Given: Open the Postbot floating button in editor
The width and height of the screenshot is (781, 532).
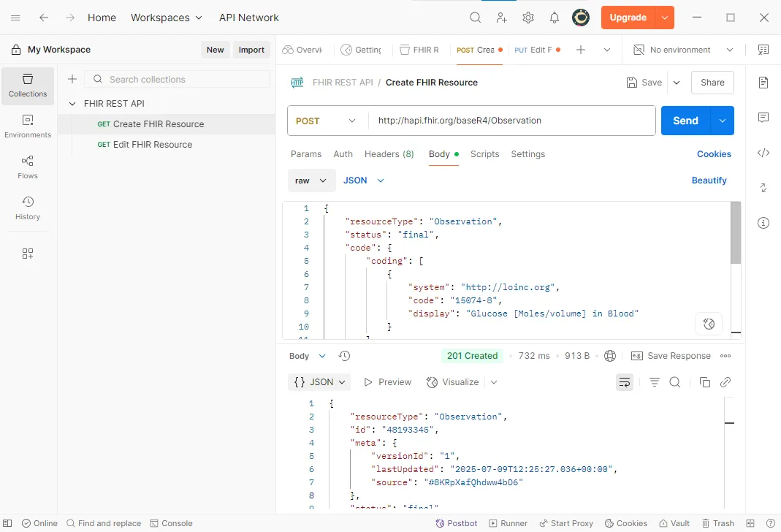Looking at the screenshot, I should pos(709,324).
